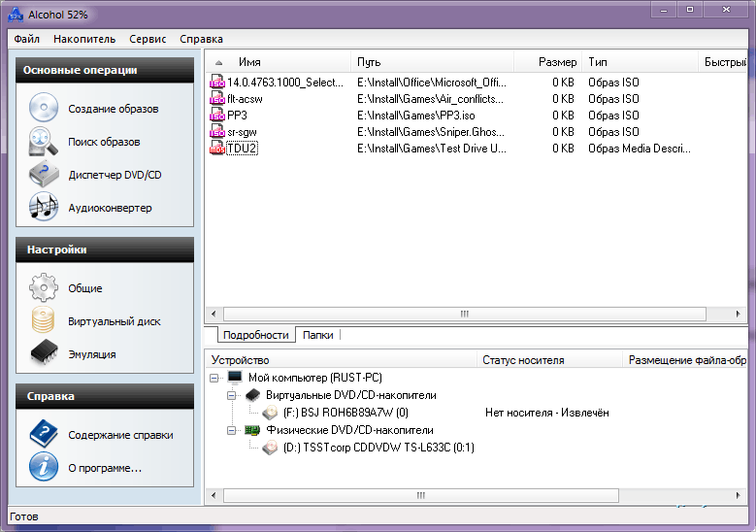Open the Справка menu

pyautogui.click(x=201, y=39)
